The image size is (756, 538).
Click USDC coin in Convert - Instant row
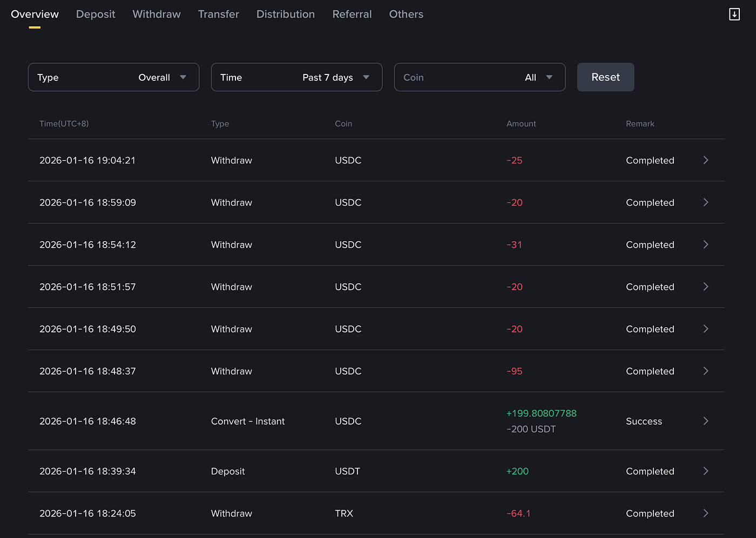[x=348, y=421]
